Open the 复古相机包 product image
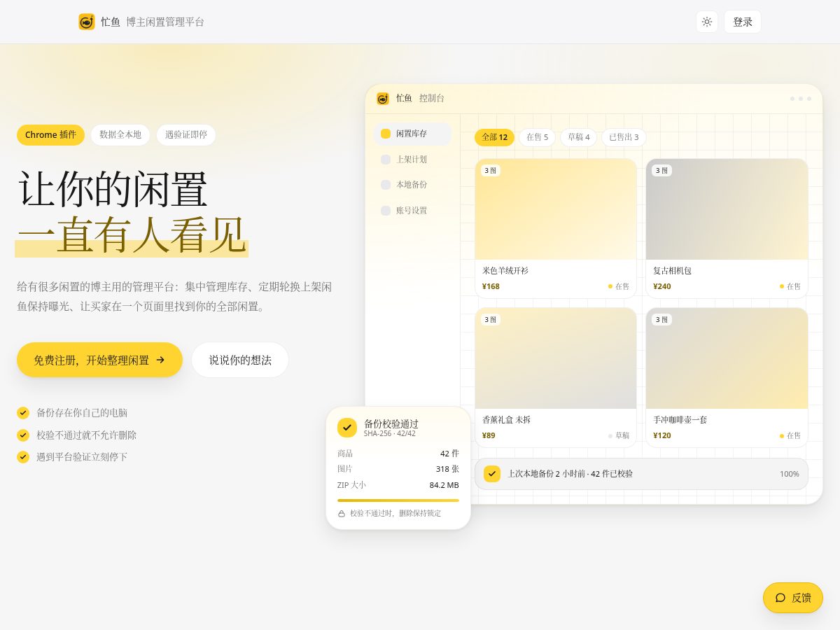Viewport: 840px width, 630px height. coord(727,209)
